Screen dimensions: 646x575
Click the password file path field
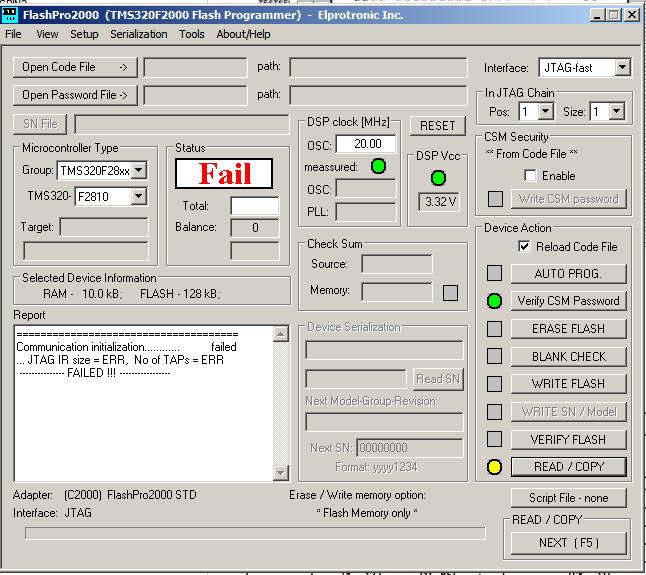tap(378, 95)
